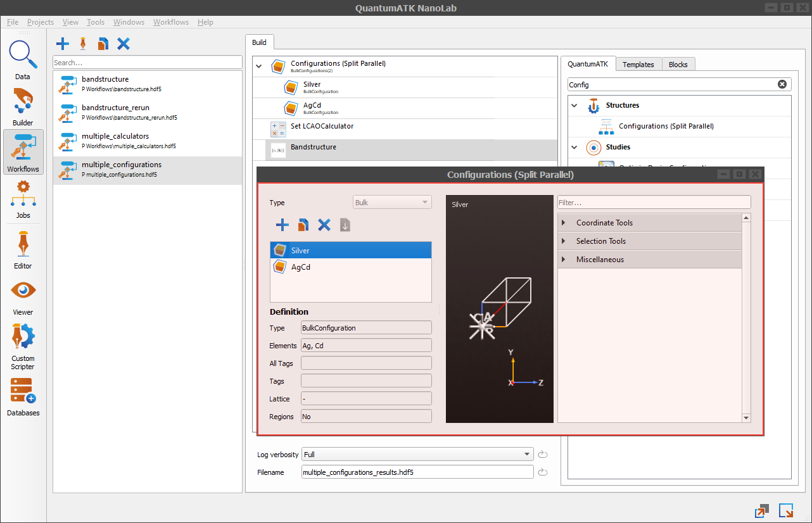Select the multiple_configurations workflow

(x=148, y=170)
